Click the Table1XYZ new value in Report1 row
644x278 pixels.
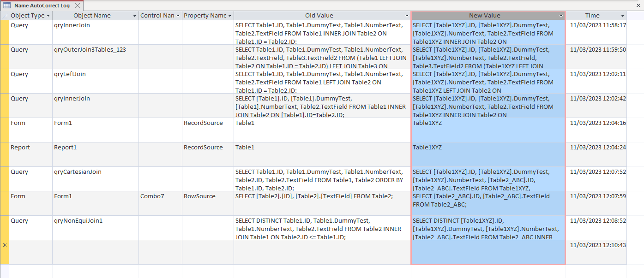(x=488, y=154)
